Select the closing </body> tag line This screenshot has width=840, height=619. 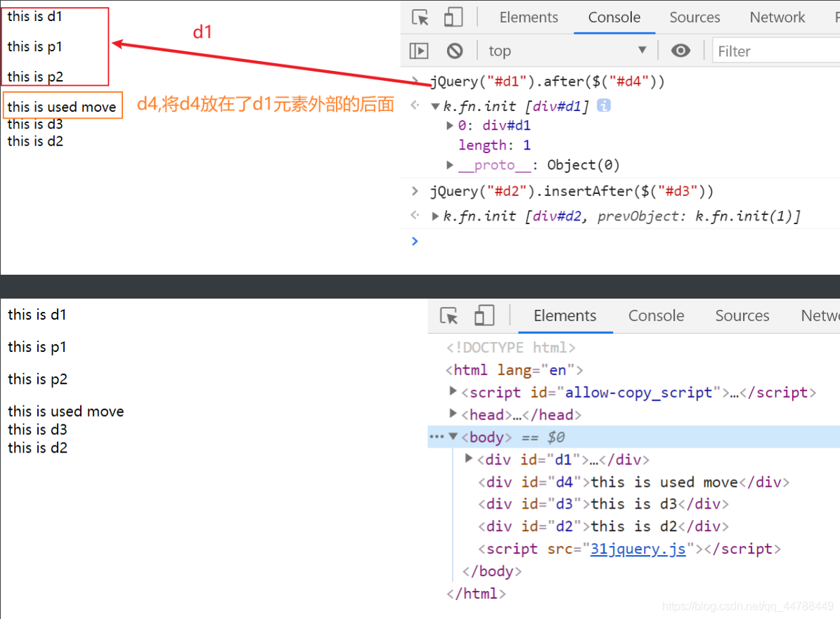coord(492,571)
